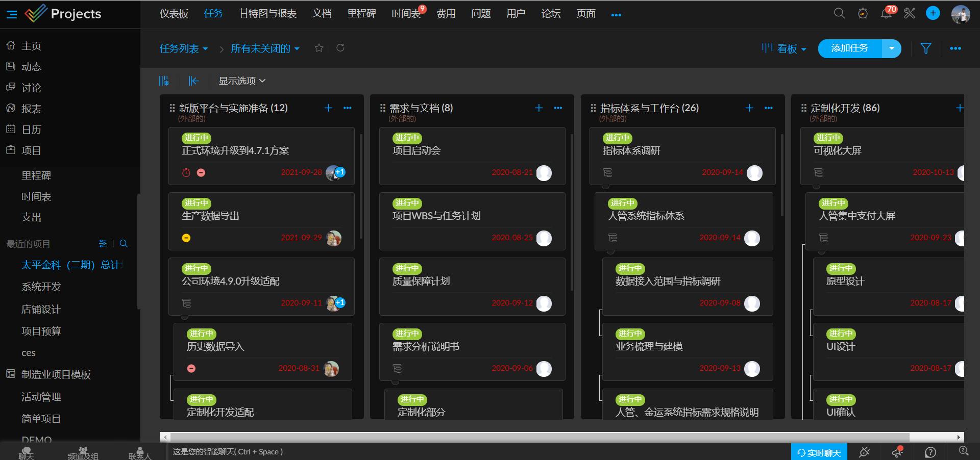Click subtask icon on 需求分析说明书 card

point(397,369)
